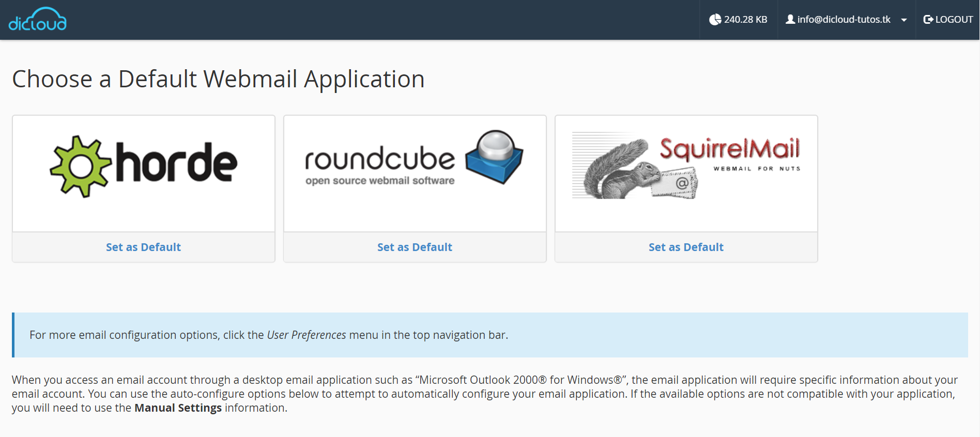The width and height of the screenshot is (980, 437).
Task: Open Horde webmail via its logo
Action: 144,166
